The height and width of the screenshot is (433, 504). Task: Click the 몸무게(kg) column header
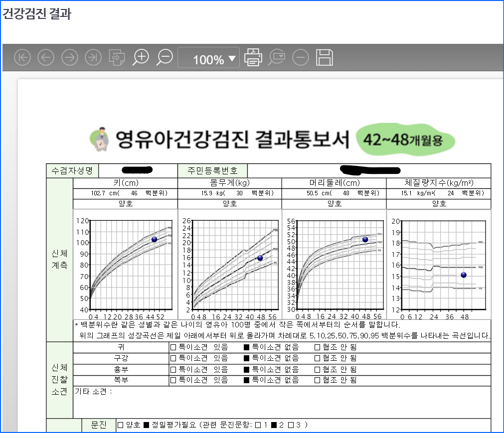tap(230, 183)
